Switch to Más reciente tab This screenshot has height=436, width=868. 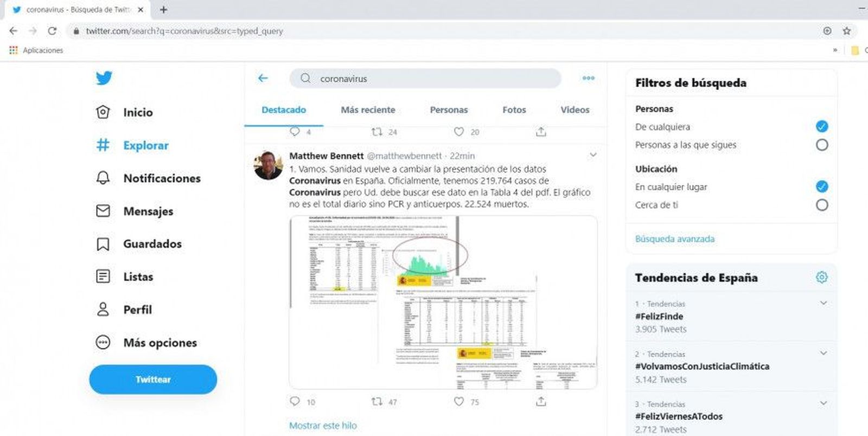pyautogui.click(x=368, y=110)
